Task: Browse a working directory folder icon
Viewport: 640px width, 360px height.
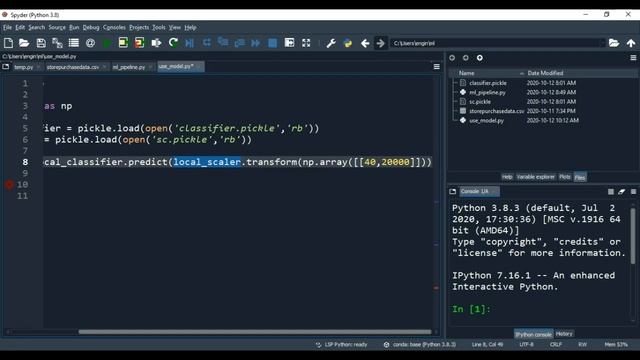Action: click(x=614, y=43)
